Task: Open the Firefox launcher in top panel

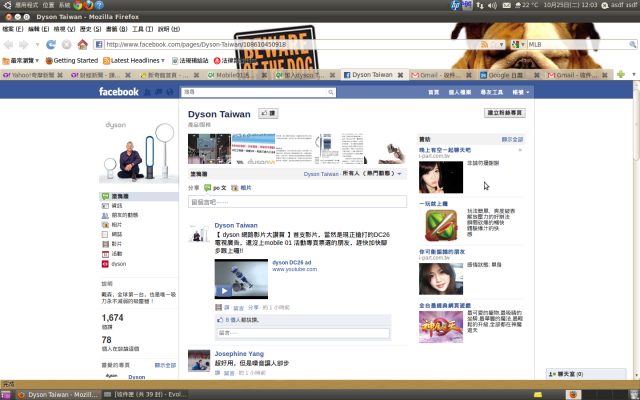Action: 88,5
